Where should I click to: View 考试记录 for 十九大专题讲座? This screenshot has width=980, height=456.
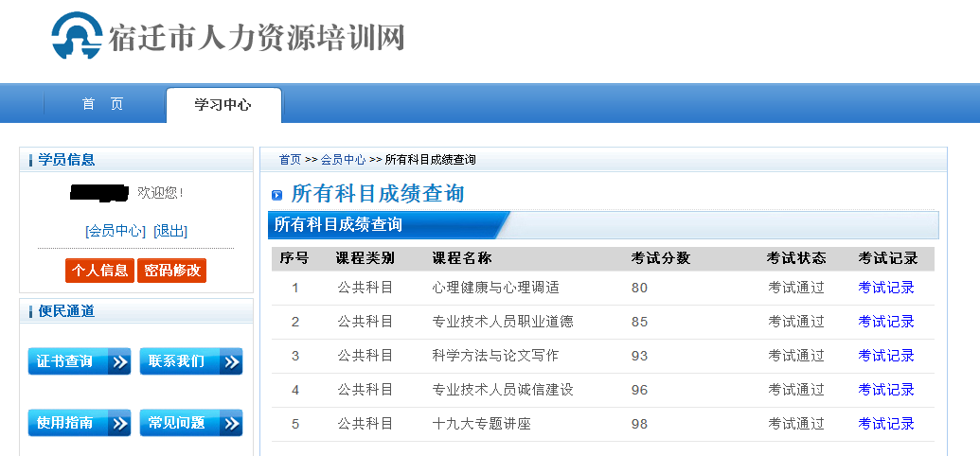pos(886,424)
